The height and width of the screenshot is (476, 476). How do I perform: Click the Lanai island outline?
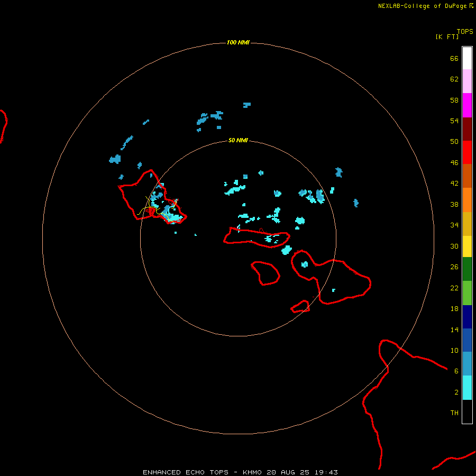click(266, 273)
